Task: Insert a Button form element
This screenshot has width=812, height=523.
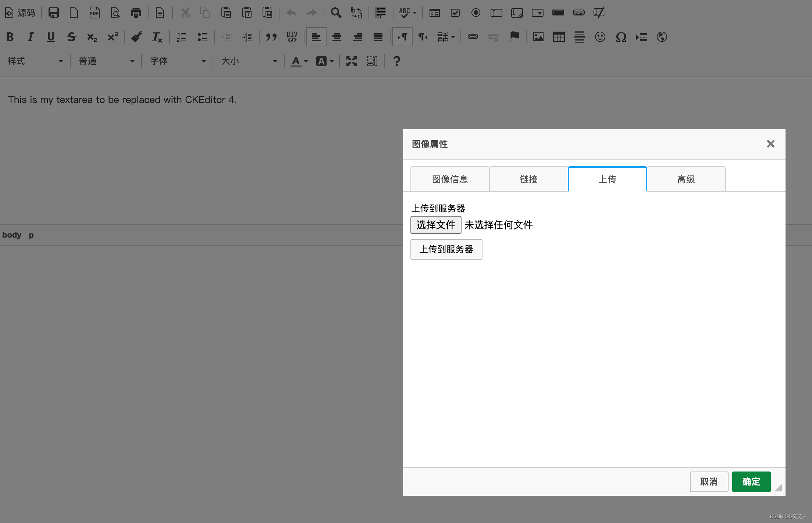Action: (x=558, y=13)
